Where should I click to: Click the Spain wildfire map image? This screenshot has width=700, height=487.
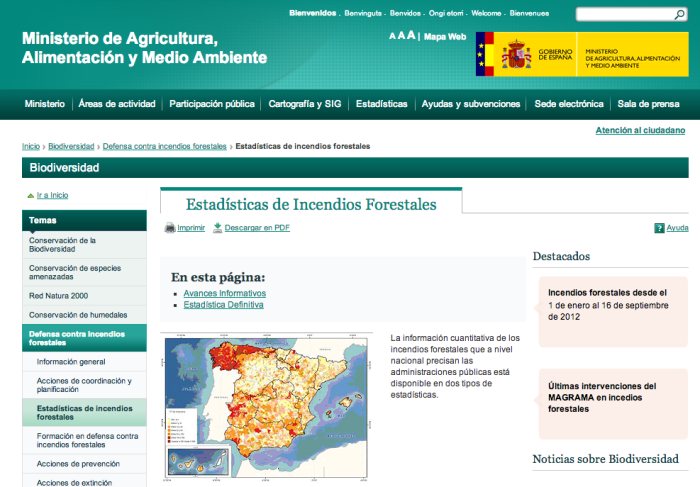coord(266,407)
